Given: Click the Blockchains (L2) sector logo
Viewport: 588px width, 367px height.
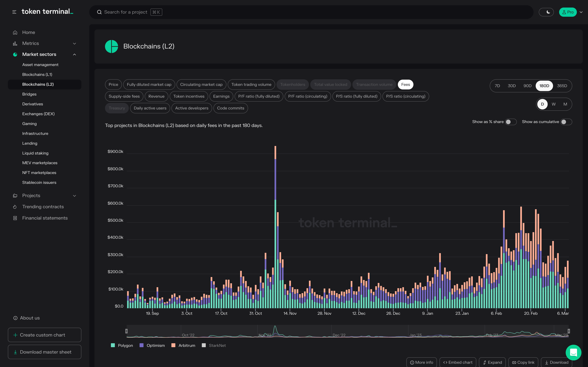Looking at the screenshot, I should point(112,46).
